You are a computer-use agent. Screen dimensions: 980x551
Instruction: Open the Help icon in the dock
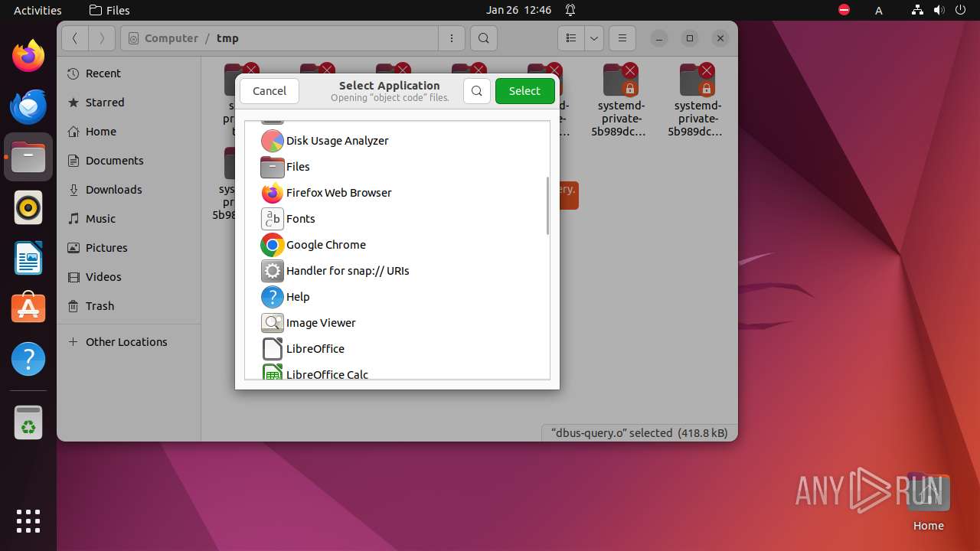coord(28,359)
